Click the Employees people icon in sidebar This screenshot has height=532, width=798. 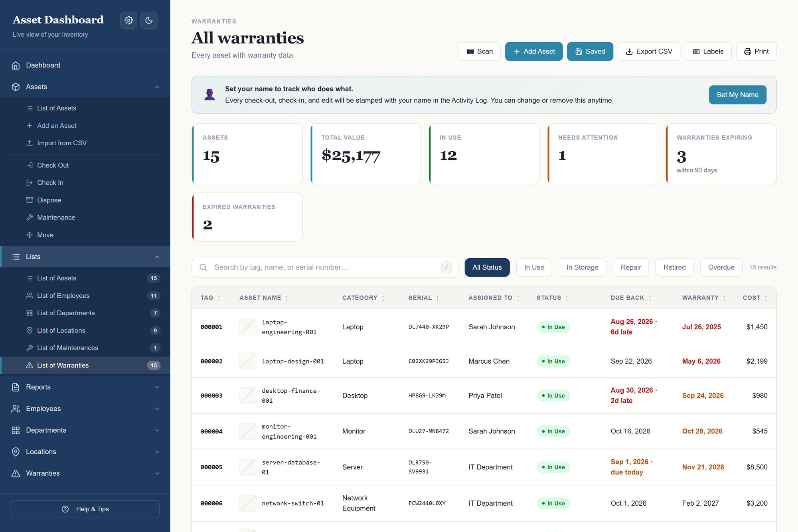pyautogui.click(x=16, y=409)
